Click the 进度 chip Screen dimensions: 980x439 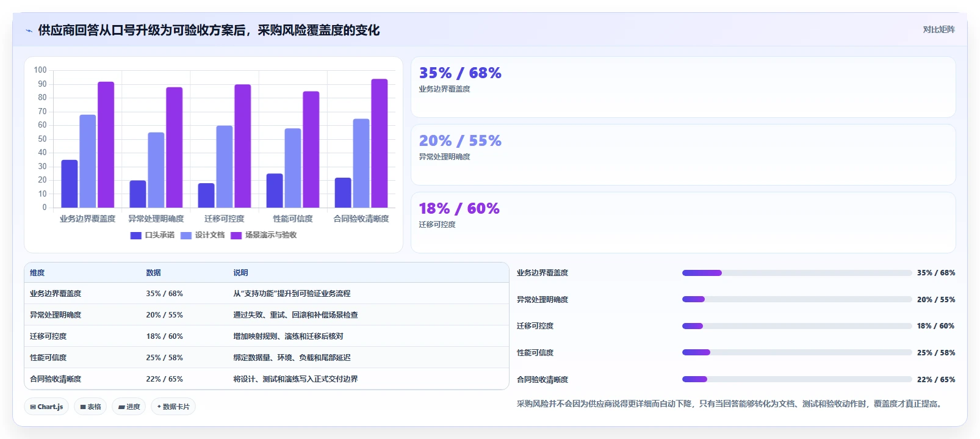click(129, 407)
